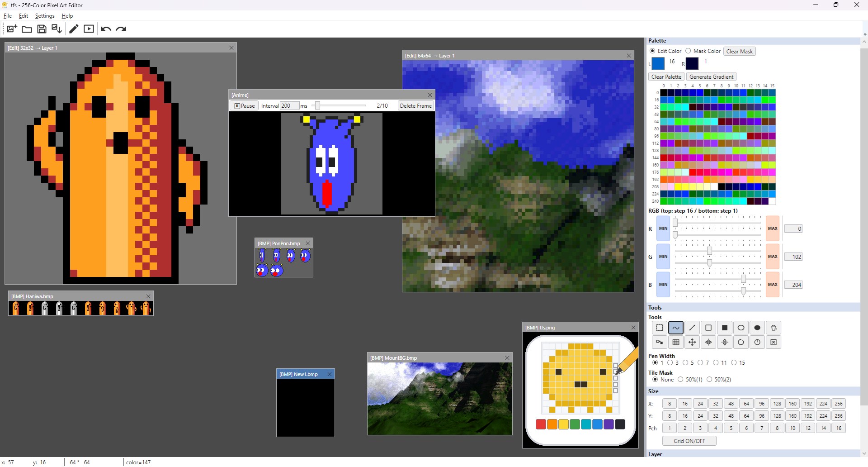
Task: Click the Anime frame position slider
Action: pos(339,106)
